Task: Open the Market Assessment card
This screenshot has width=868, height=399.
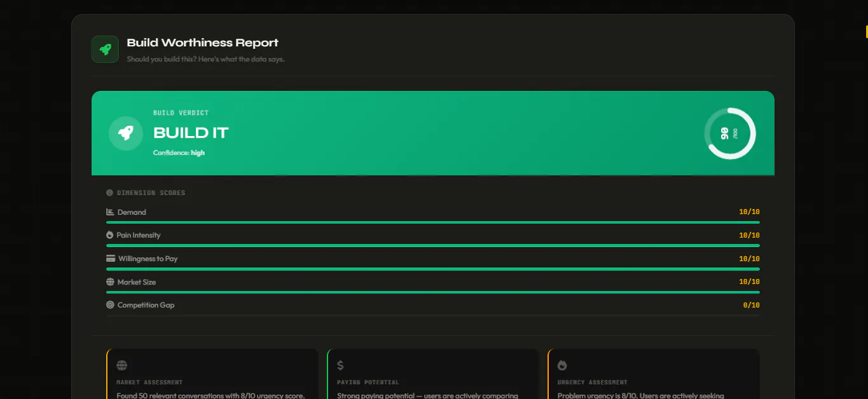Action: [x=212, y=374]
